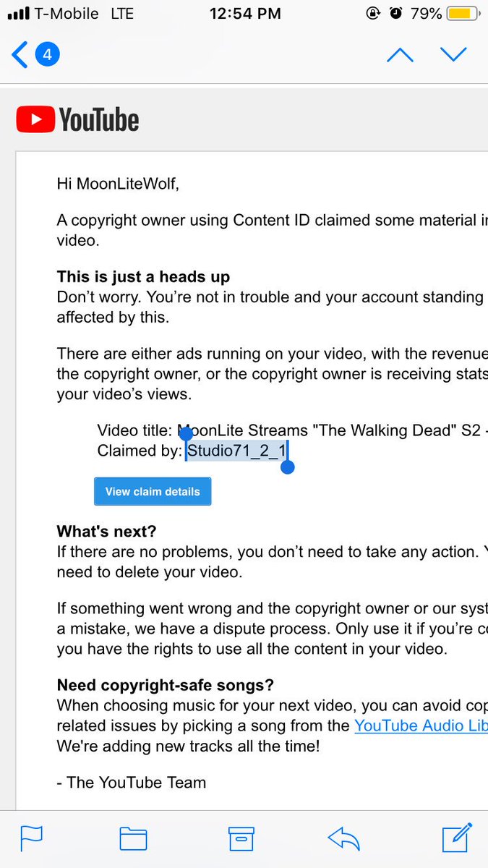Tap the line starting If something went wrong
Viewport: 488px width, 868px height.
(x=273, y=608)
